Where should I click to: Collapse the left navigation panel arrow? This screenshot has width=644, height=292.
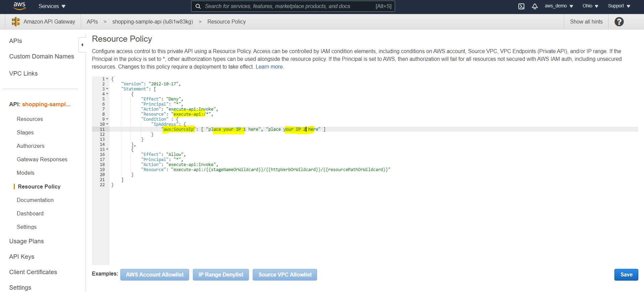[82, 45]
